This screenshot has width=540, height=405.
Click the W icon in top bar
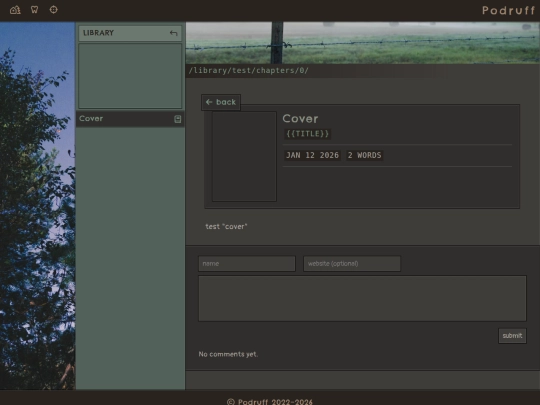(x=34, y=10)
